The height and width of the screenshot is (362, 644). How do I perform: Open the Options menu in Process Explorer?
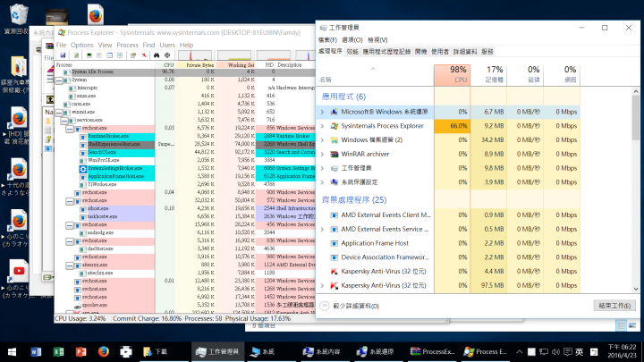(82, 45)
